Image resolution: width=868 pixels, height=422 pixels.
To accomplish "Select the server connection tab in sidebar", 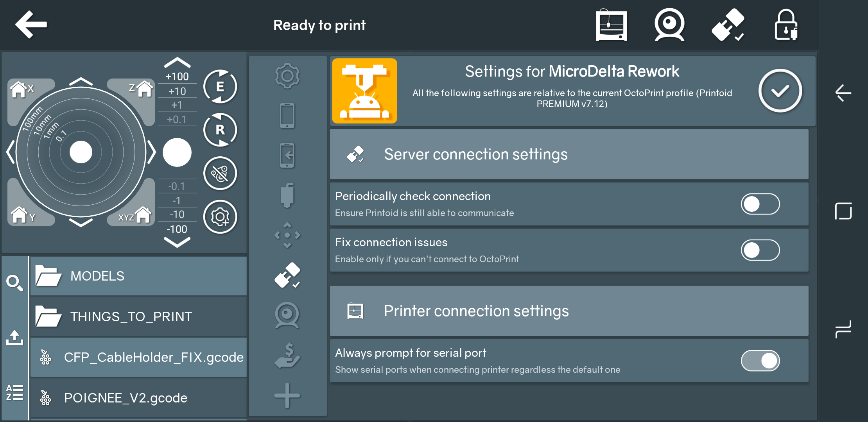I will click(x=287, y=275).
